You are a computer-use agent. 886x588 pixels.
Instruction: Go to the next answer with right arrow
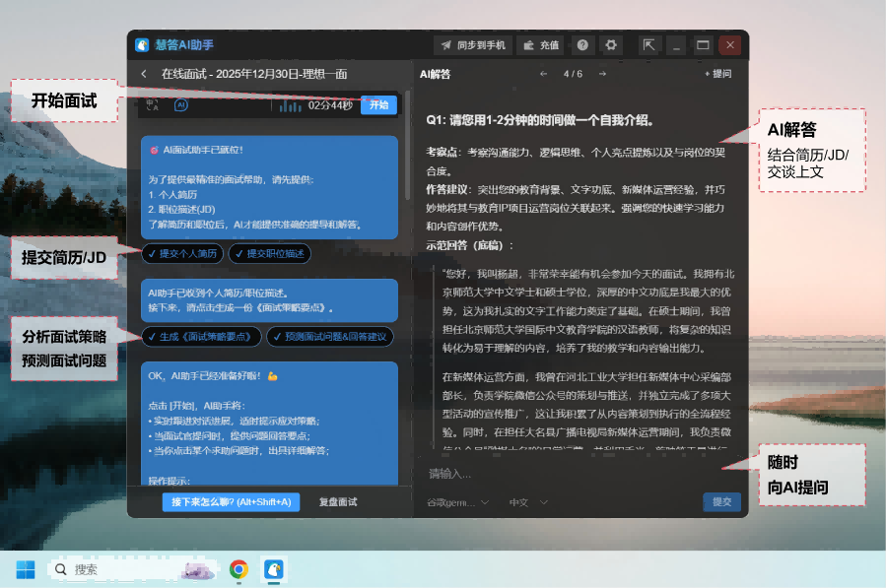point(602,74)
